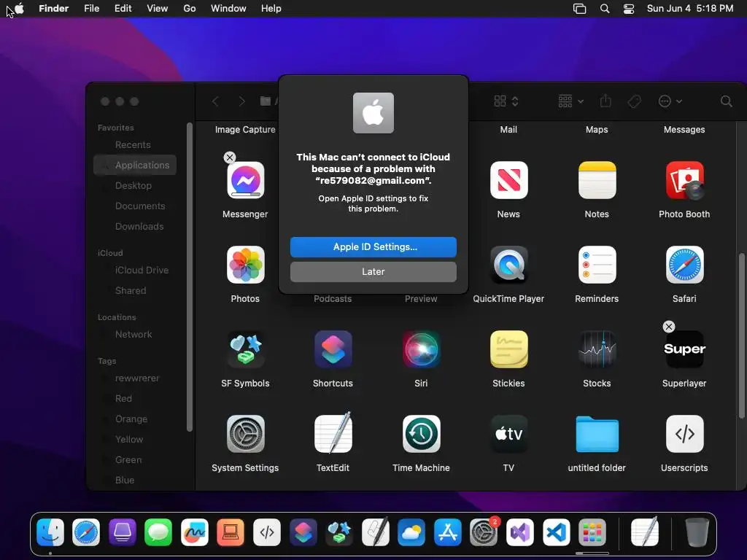Viewport: 747px width, 560px height.
Task: Open the Stocks app icon
Action: tap(597, 349)
